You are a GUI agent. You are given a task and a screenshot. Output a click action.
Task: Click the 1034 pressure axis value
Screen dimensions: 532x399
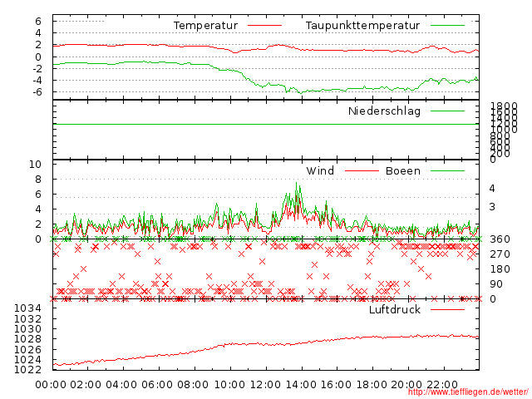click(27, 308)
